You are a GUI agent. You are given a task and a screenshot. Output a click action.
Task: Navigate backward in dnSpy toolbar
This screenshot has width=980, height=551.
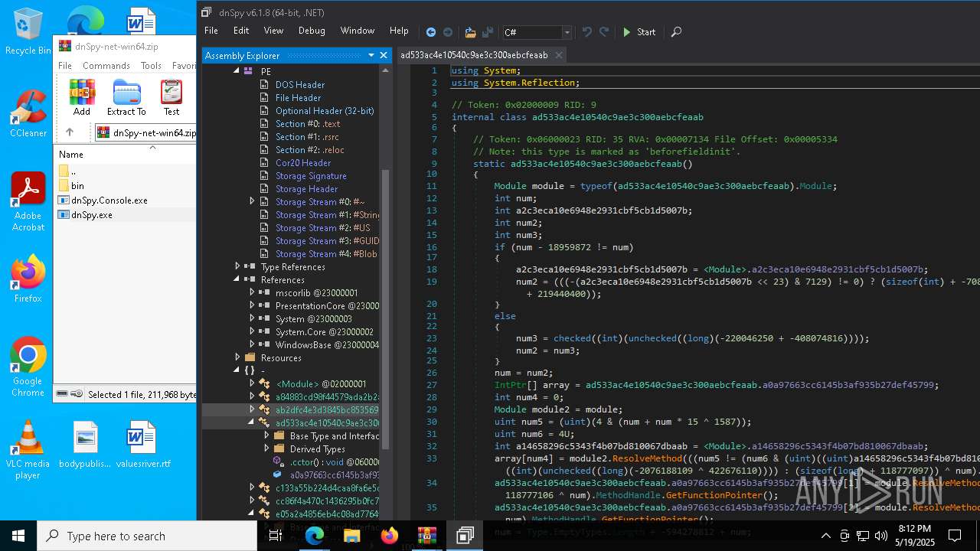click(x=431, y=32)
